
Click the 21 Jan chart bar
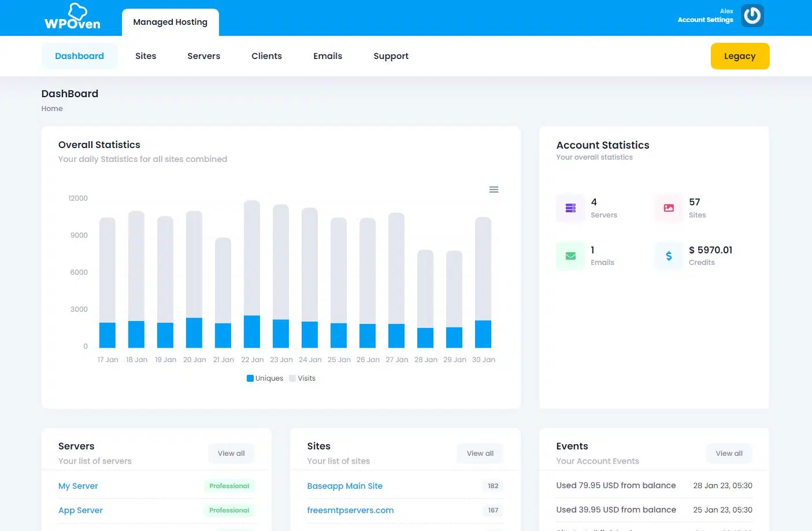[223, 293]
